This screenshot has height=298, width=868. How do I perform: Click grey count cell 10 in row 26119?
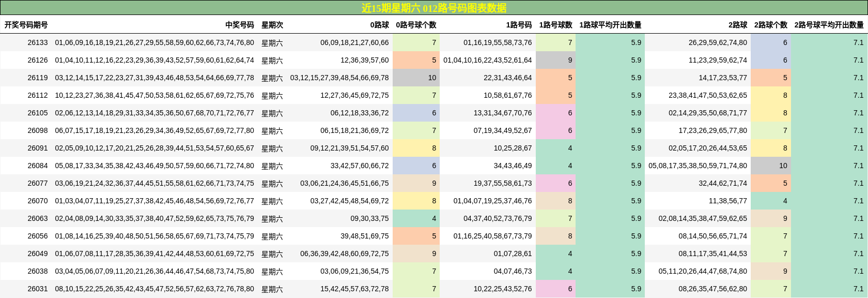pyautogui.click(x=416, y=78)
